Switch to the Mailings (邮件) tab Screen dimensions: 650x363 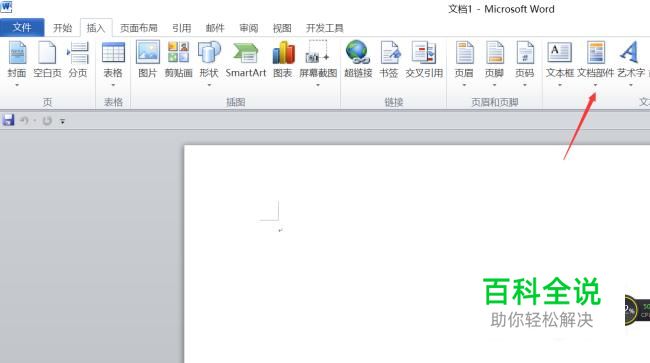pos(215,28)
